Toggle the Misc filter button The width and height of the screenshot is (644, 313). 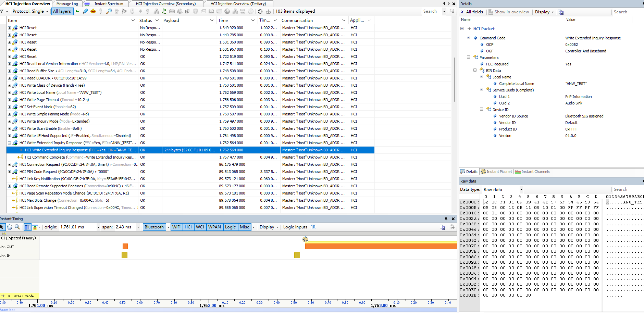pyautogui.click(x=245, y=227)
